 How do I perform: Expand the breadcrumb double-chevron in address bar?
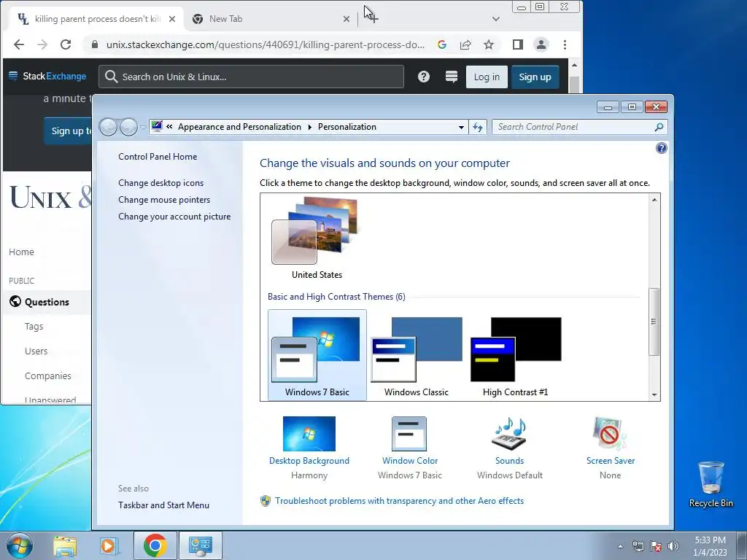(169, 127)
